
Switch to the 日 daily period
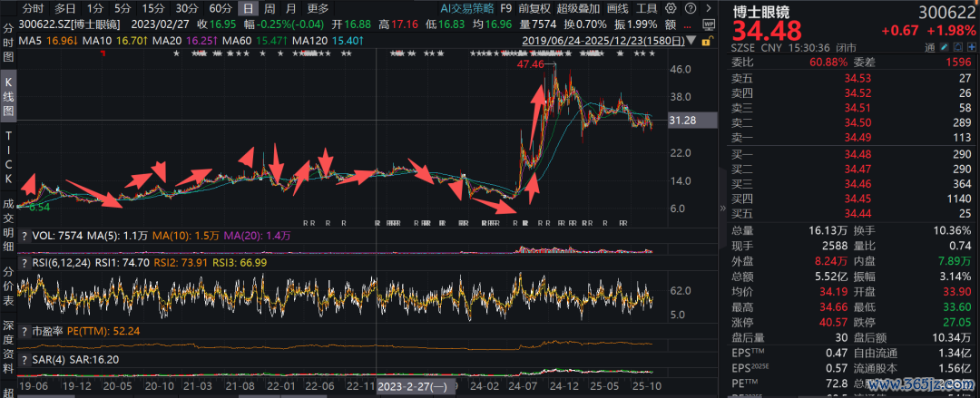point(248,8)
